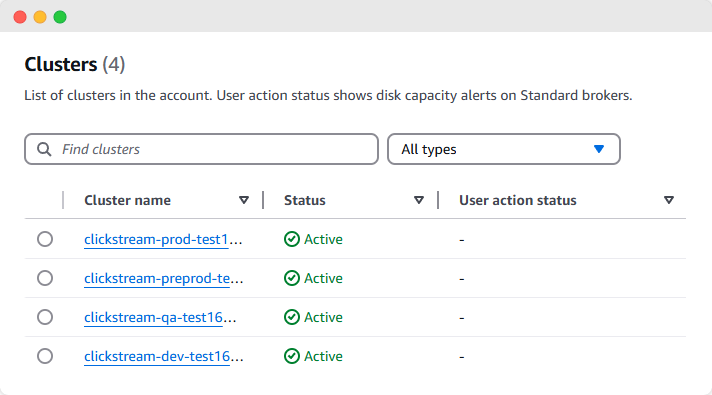Select the clickstream-dev-test16 cluster radio button
This screenshot has height=395, width=712.
(x=45, y=356)
